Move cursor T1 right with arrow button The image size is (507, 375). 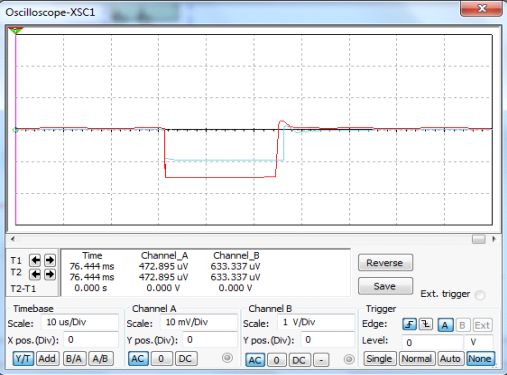click(50, 260)
